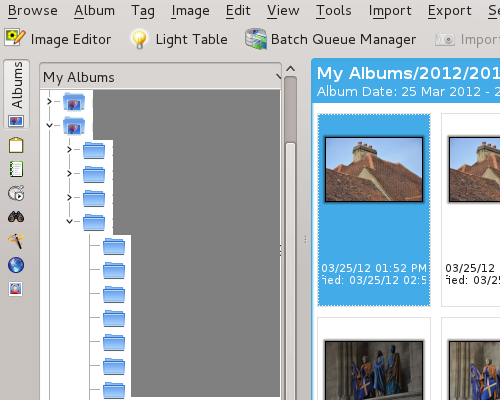500x400 pixels.
Task: Expand the first top-level album collection
Action: 49,101
